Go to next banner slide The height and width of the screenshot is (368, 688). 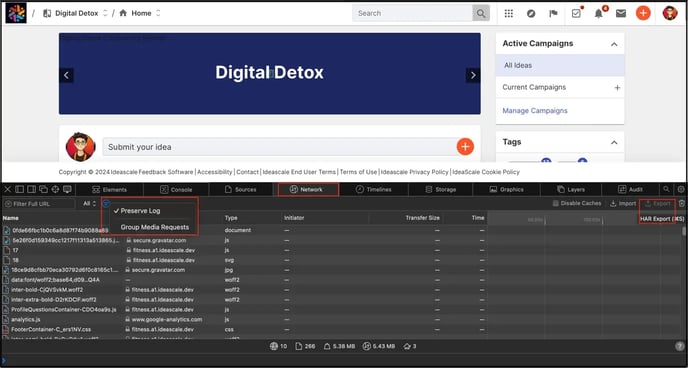click(473, 75)
